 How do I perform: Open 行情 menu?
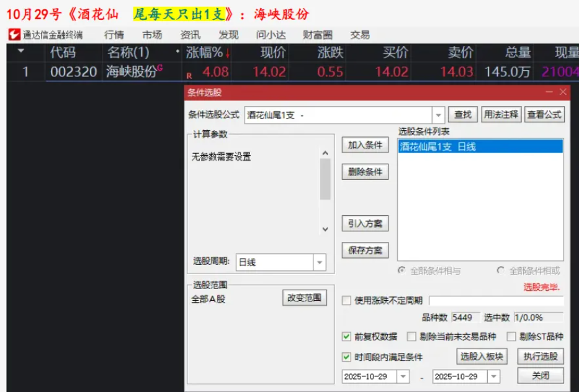coord(114,35)
